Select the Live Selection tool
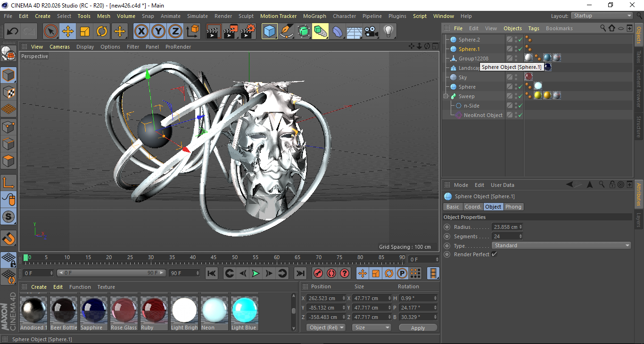Viewport: 644px width, 344px height. 50,32
